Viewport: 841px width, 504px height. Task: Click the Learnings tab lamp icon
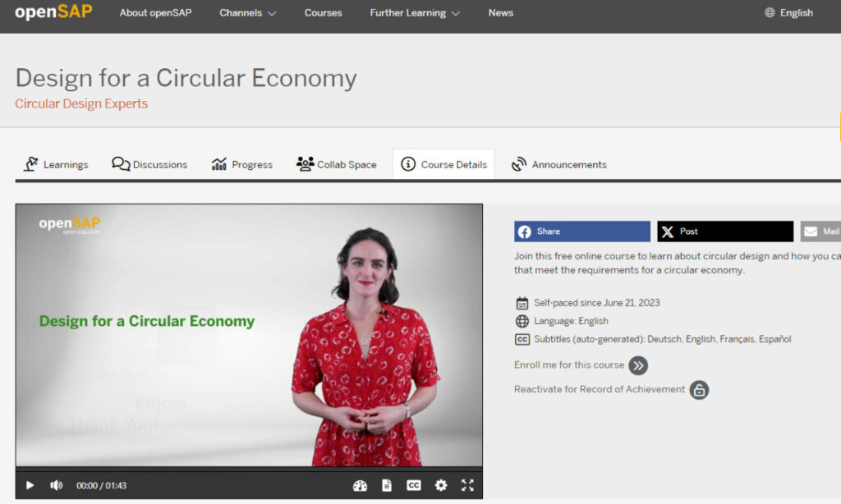coord(31,164)
